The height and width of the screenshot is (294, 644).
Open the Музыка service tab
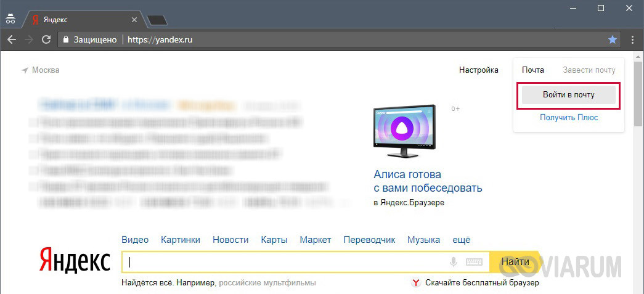[423, 240]
